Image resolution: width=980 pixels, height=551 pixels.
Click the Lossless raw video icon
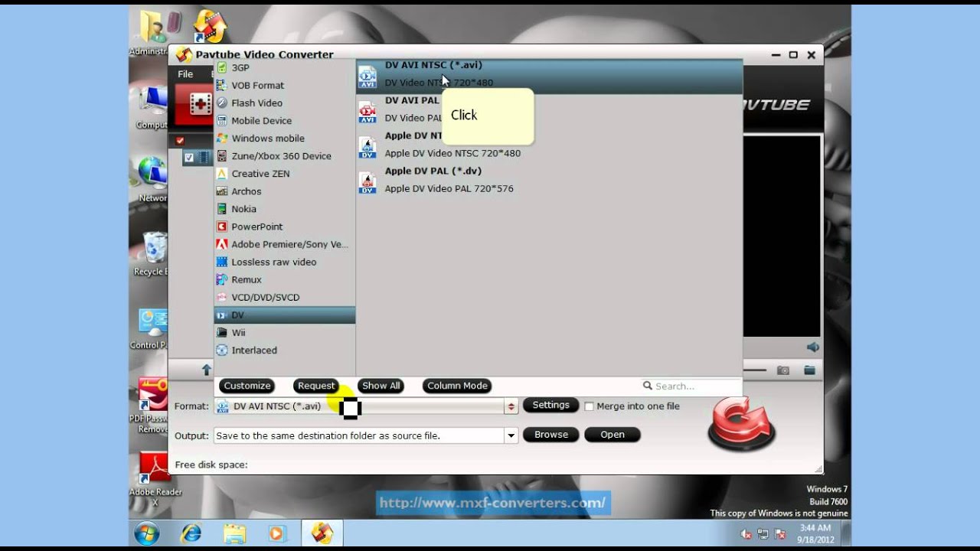coord(222,262)
